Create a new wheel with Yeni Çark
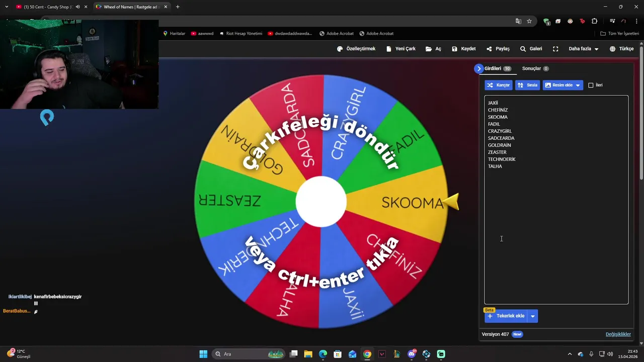 400,49
